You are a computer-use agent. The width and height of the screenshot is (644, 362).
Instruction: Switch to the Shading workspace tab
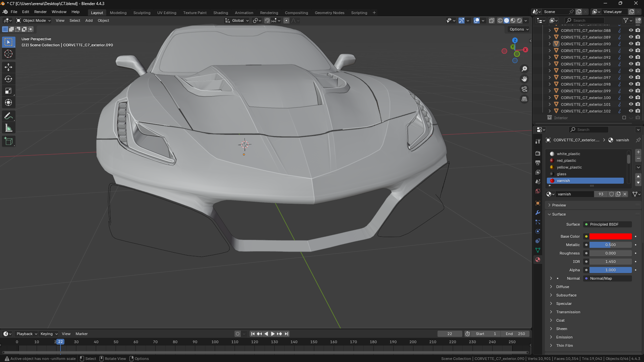(220, 13)
